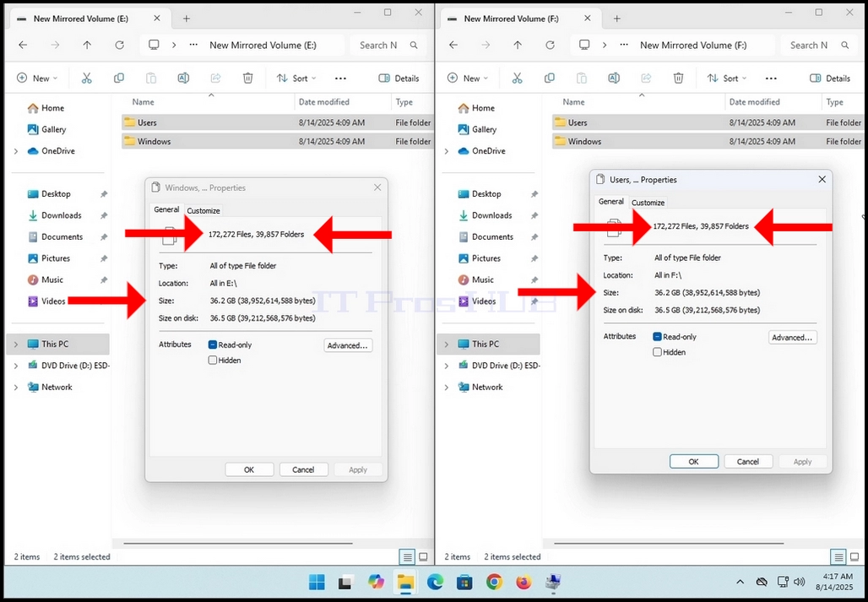Image resolution: width=868 pixels, height=602 pixels.
Task: Click Back arrow in F: window
Action: [453, 46]
